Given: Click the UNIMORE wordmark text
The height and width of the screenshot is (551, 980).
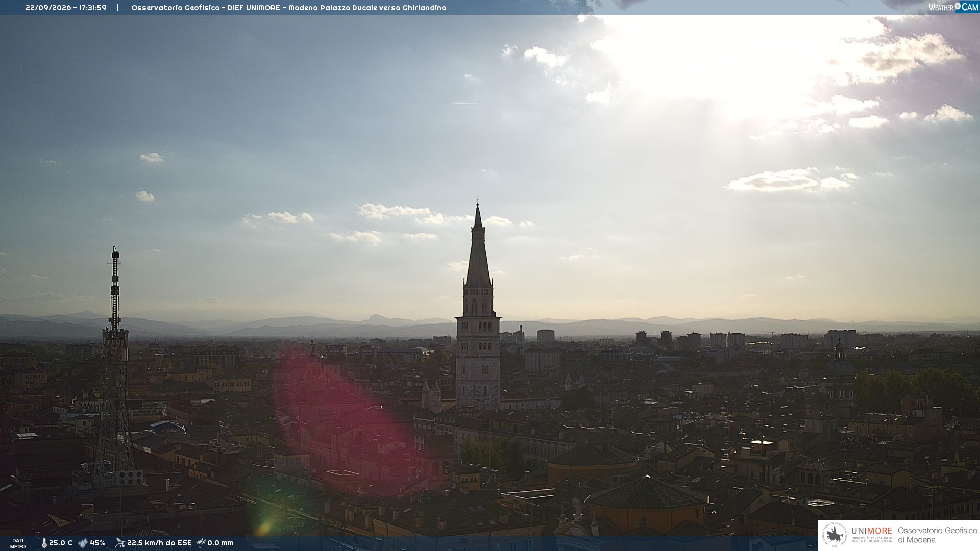Looking at the screenshot, I should click(872, 531).
